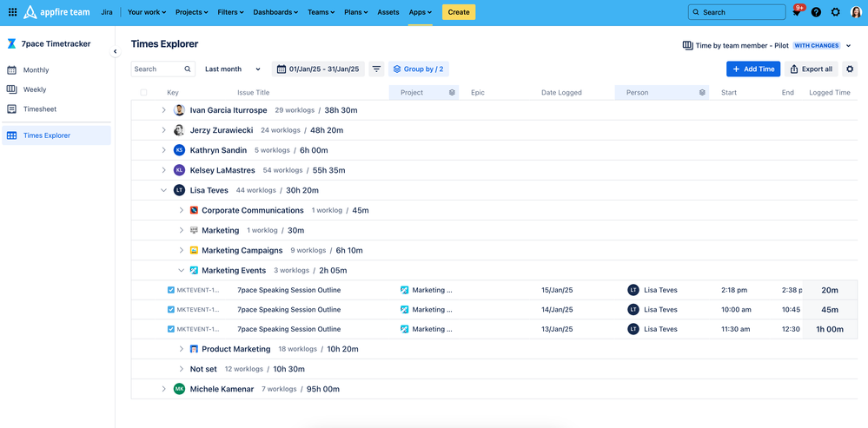Expand Ivan Garcia Iturrospe's worklogs

(164, 110)
